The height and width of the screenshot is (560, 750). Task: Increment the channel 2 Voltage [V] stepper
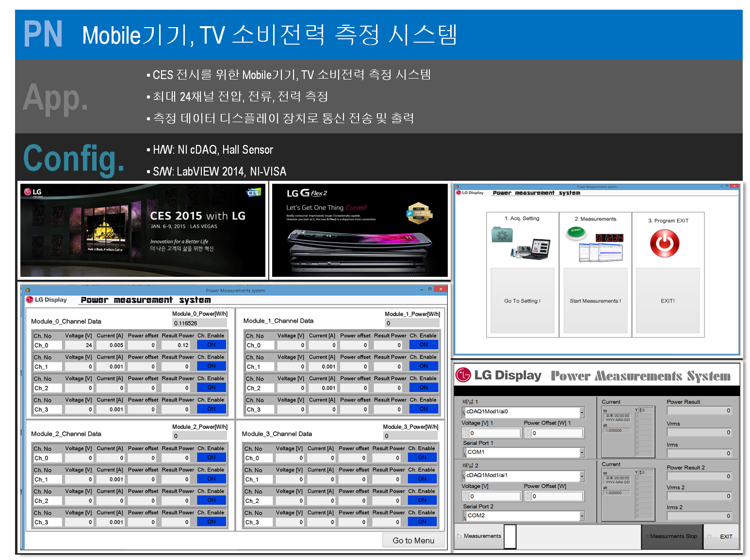click(x=466, y=494)
